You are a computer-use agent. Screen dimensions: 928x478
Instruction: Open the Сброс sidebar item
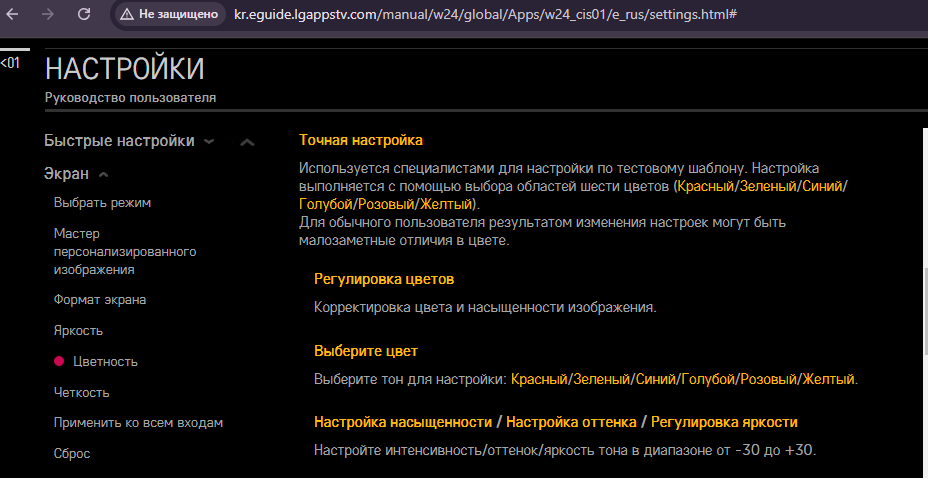72,453
